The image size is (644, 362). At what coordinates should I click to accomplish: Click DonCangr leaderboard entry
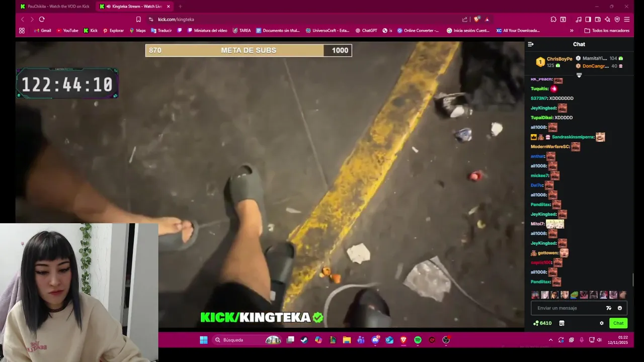click(x=599, y=66)
